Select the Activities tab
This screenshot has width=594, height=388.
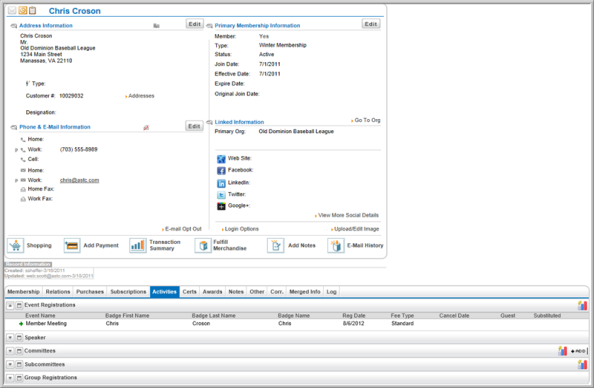164,292
